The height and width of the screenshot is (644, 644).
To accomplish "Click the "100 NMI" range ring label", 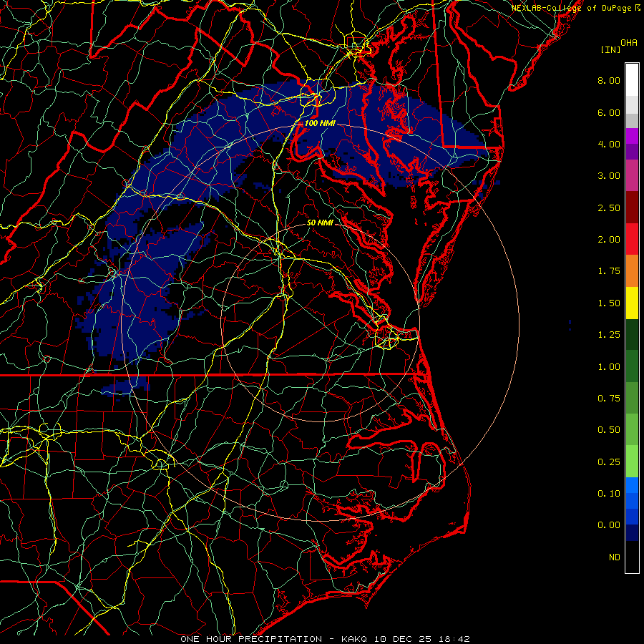I will (x=320, y=123).
